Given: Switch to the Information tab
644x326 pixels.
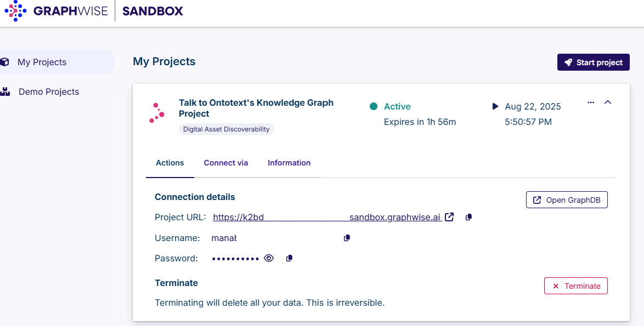Looking at the screenshot, I should 289,163.
